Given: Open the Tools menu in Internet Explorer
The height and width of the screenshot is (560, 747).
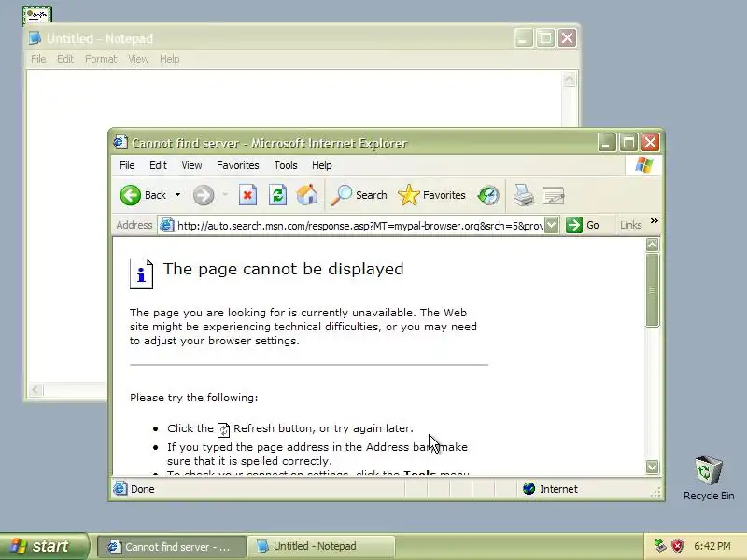Looking at the screenshot, I should 286,165.
